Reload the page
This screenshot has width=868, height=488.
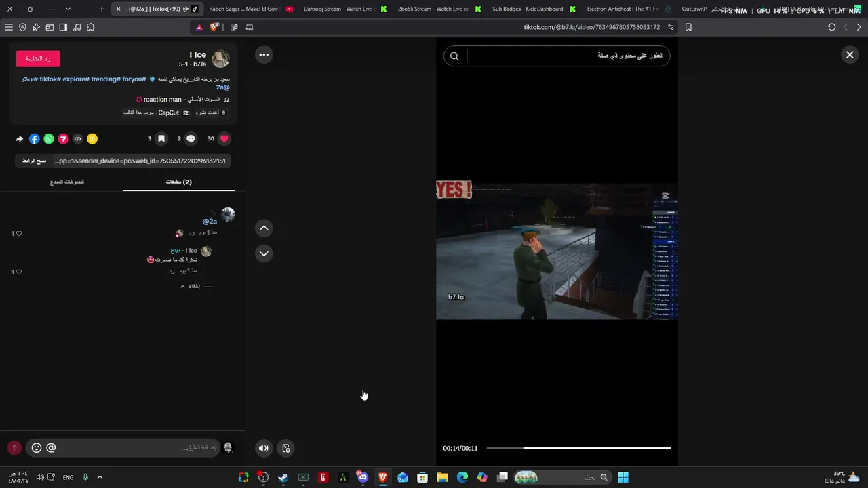click(x=832, y=27)
